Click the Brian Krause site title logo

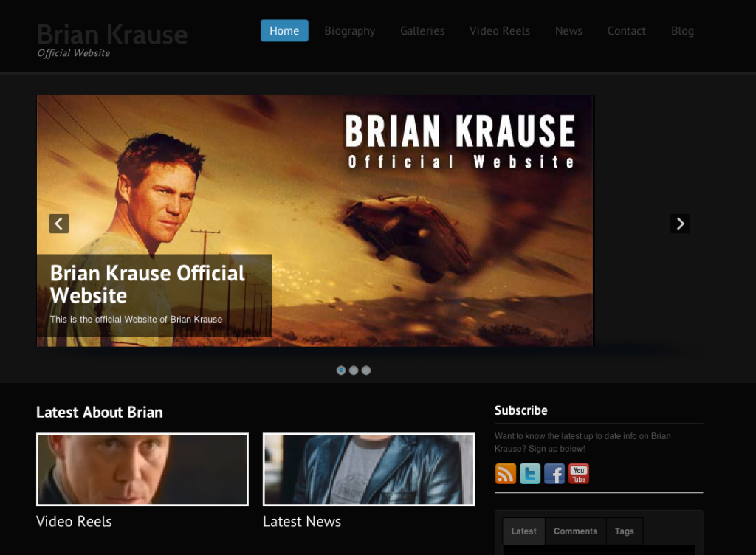112,35
